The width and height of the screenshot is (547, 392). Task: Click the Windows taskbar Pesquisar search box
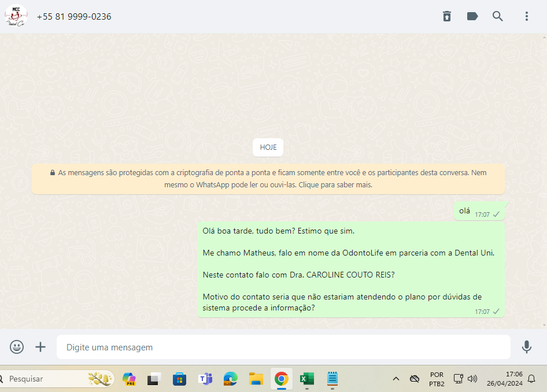point(56,379)
